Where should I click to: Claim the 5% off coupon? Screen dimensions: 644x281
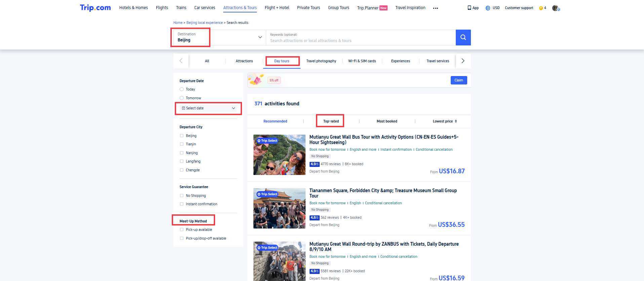458,80
